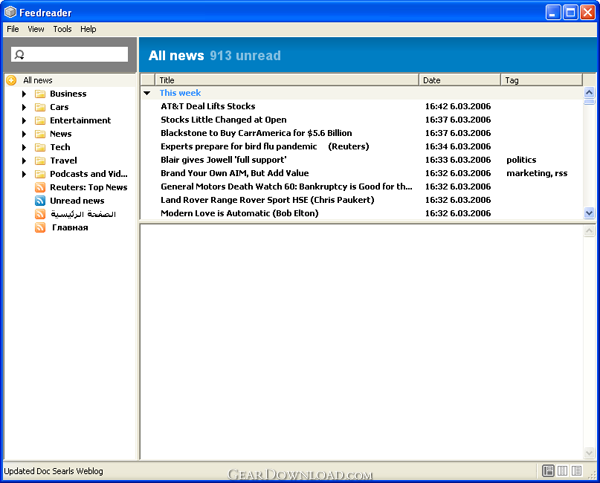This screenshot has width=600, height=483.
Task: Click the Podcasts and Vid... folder icon
Action: click(x=40, y=174)
